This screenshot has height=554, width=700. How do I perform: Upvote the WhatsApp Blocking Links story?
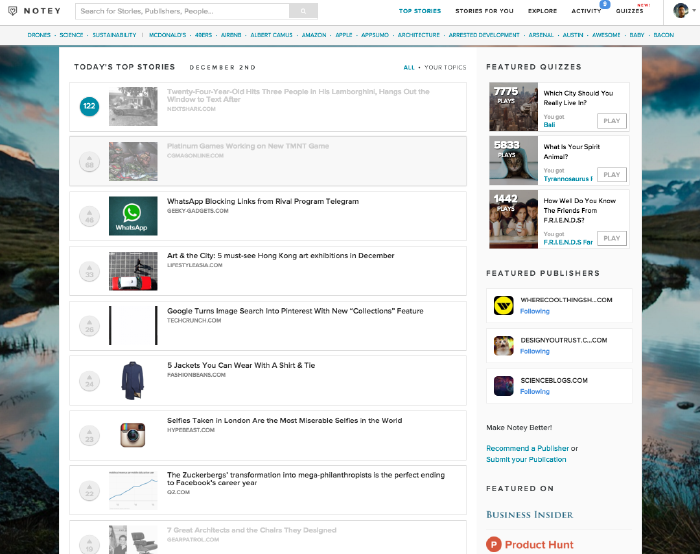(89, 217)
